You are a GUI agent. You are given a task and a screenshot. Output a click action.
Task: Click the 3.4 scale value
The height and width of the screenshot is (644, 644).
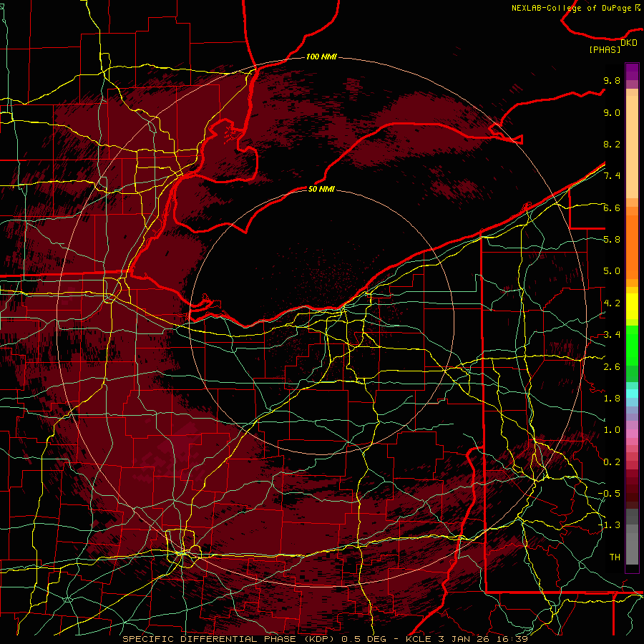pos(612,335)
